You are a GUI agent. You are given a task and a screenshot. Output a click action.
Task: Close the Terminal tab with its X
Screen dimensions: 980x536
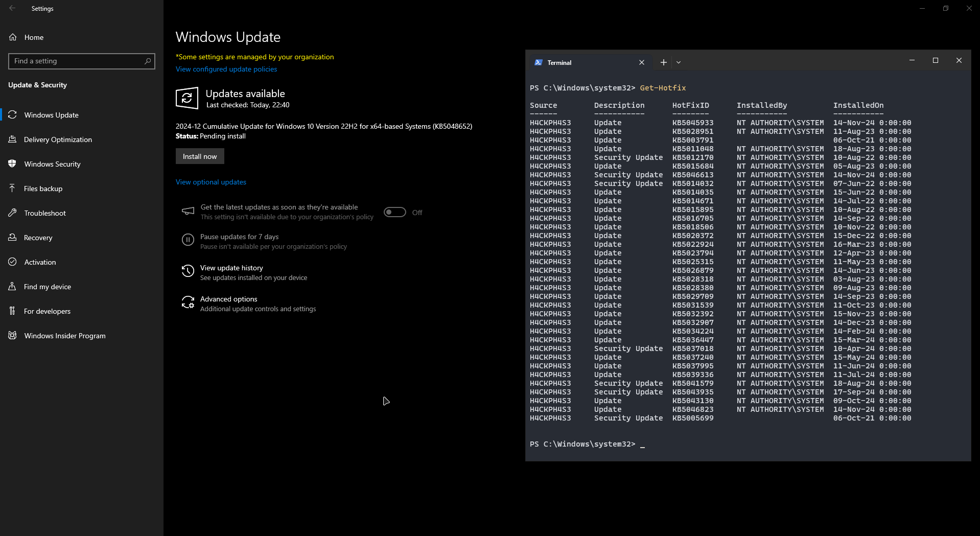(642, 62)
